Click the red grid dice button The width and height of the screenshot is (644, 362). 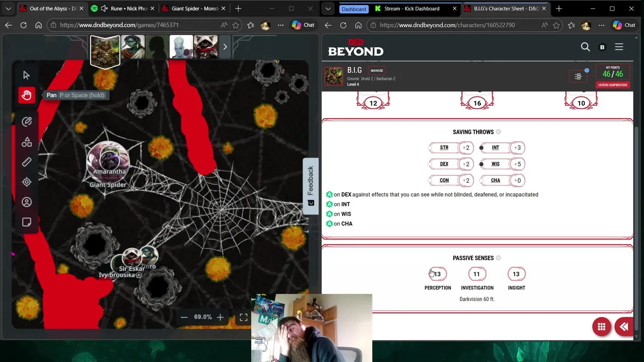tap(601, 327)
